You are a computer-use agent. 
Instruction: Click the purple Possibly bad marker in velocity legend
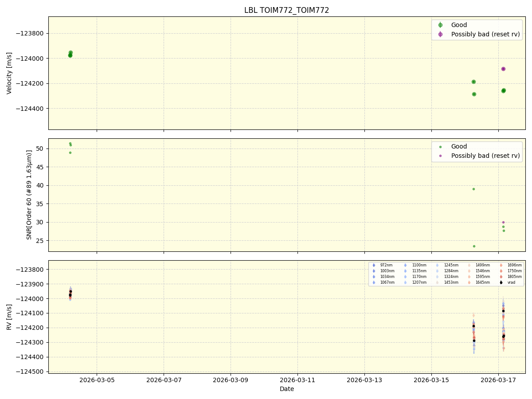441,34
